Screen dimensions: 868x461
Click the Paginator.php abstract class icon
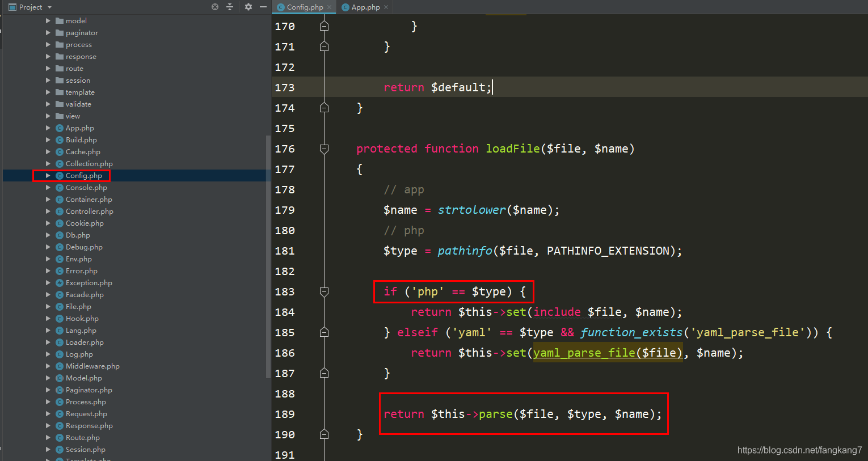(x=60, y=390)
